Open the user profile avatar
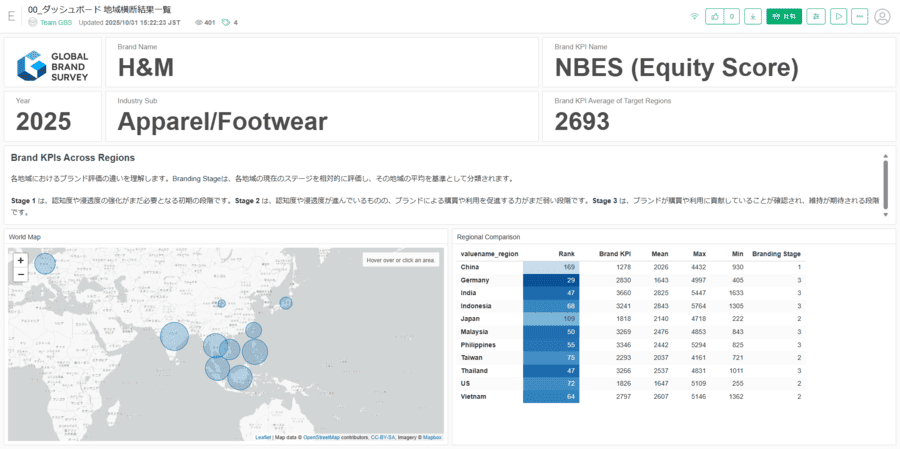Viewport: 900px width, 449px height. click(x=882, y=17)
